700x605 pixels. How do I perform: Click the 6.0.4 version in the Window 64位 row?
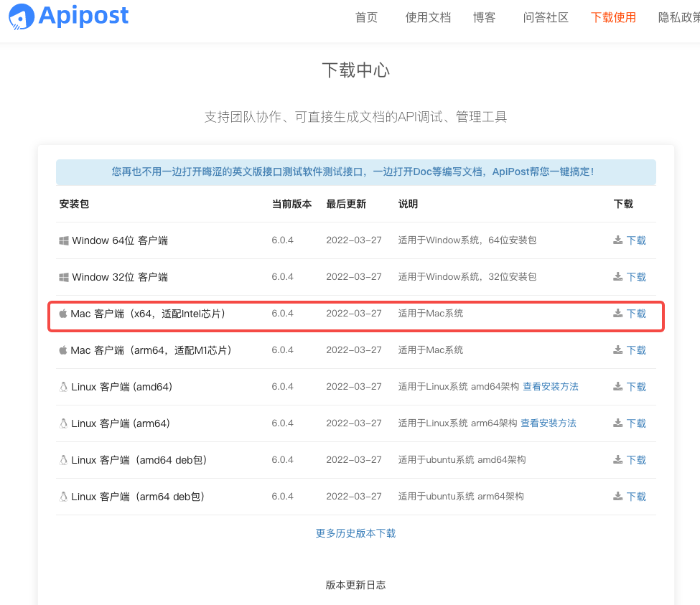coord(283,240)
